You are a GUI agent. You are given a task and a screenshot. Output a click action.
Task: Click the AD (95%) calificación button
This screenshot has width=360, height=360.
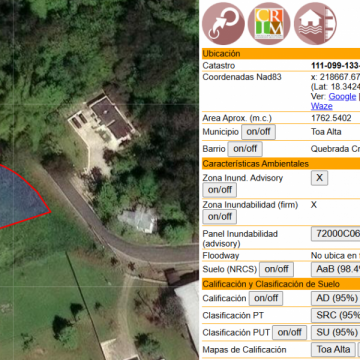tap(335, 298)
